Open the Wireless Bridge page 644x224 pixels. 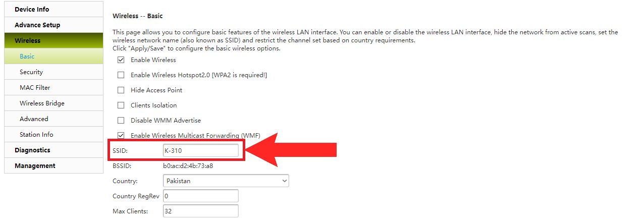point(42,103)
